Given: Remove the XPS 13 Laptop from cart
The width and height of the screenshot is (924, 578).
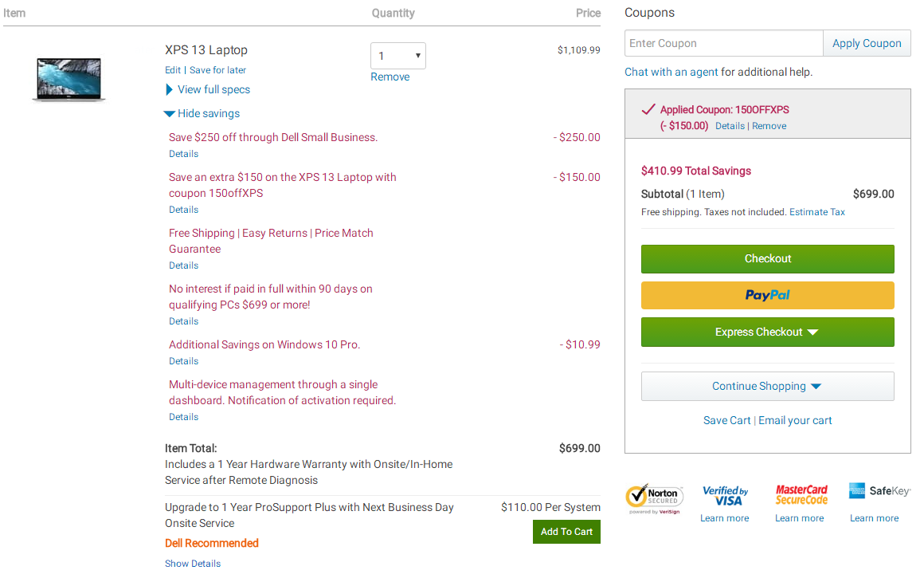Looking at the screenshot, I should (390, 77).
